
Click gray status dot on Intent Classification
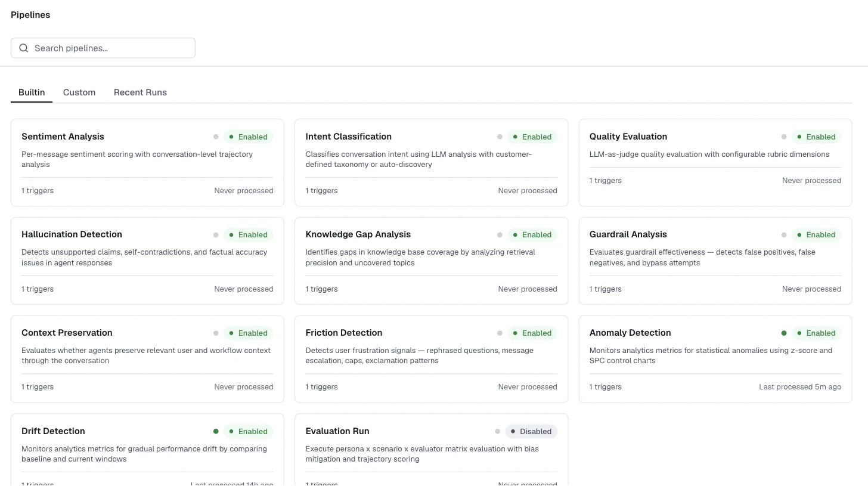[x=500, y=137]
